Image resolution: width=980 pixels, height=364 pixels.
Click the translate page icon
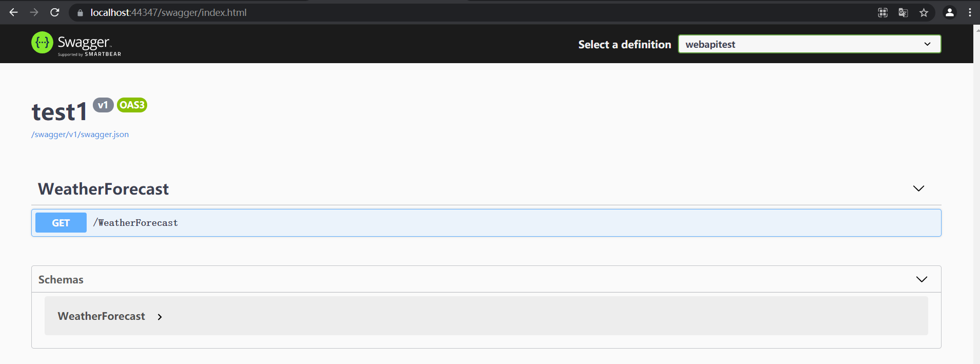pos(903,13)
